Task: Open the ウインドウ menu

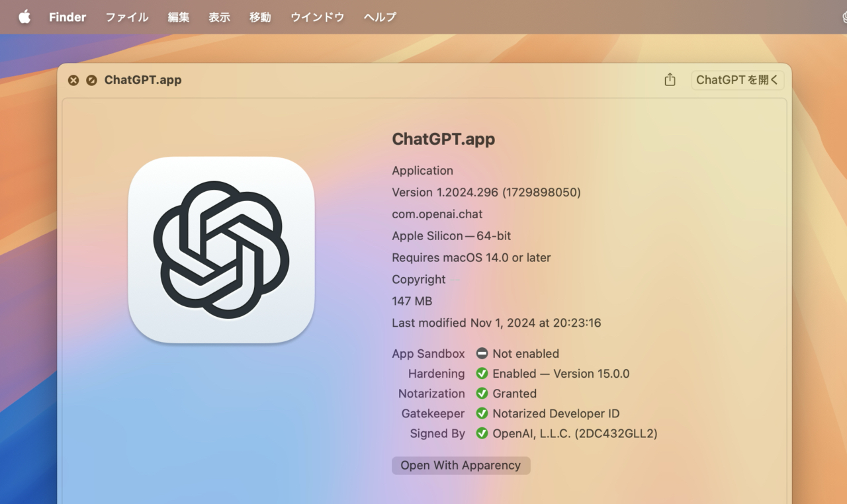Action: (x=318, y=17)
